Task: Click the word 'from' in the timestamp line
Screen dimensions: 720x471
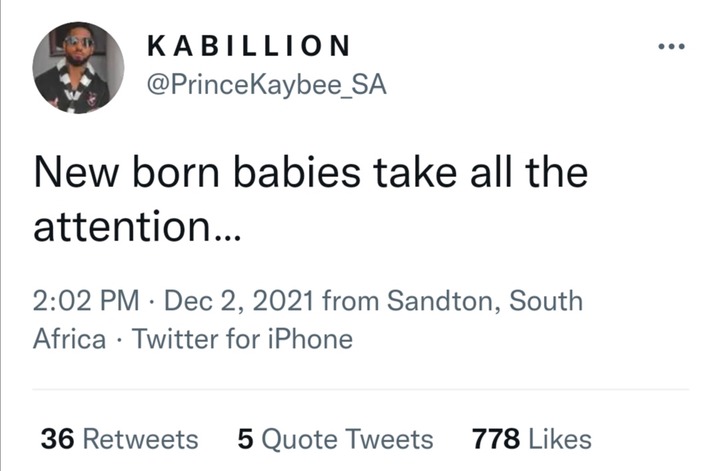Action: (x=351, y=301)
